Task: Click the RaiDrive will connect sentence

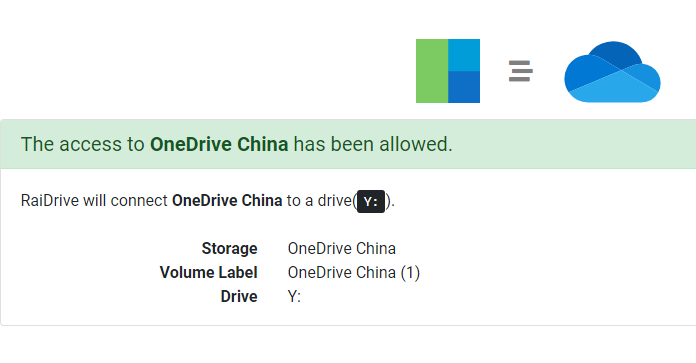Action: (x=208, y=201)
